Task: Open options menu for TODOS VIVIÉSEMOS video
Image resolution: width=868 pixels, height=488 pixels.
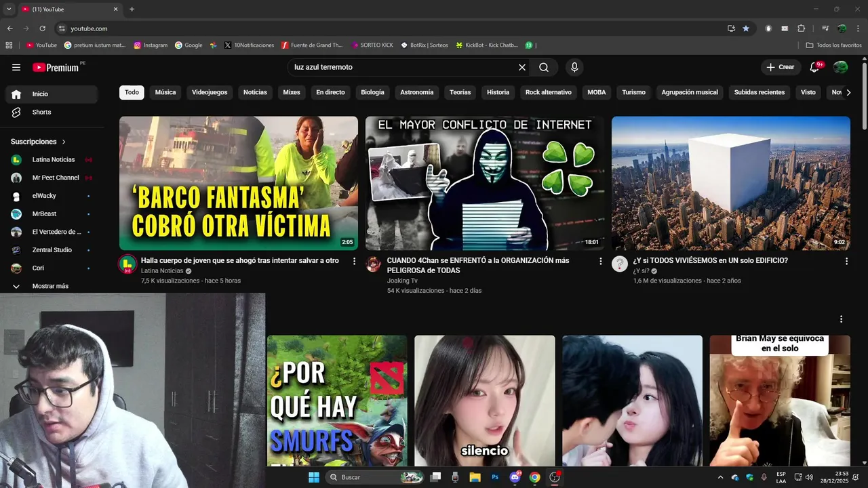Action: [x=846, y=261]
